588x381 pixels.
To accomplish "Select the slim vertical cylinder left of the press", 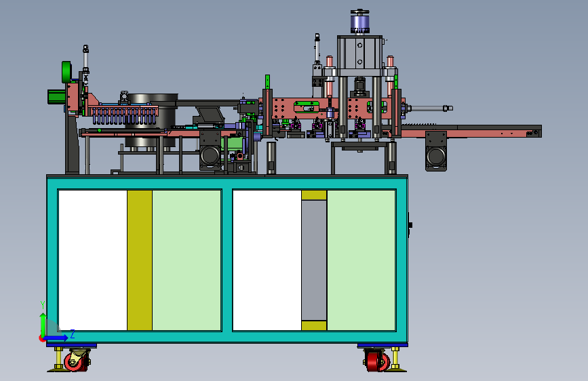I will (317, 49).
